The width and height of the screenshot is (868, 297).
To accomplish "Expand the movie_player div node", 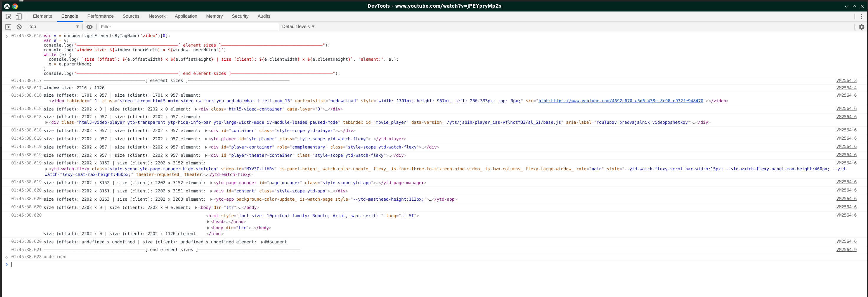I will pyautogui.click(x=47, y=122).
